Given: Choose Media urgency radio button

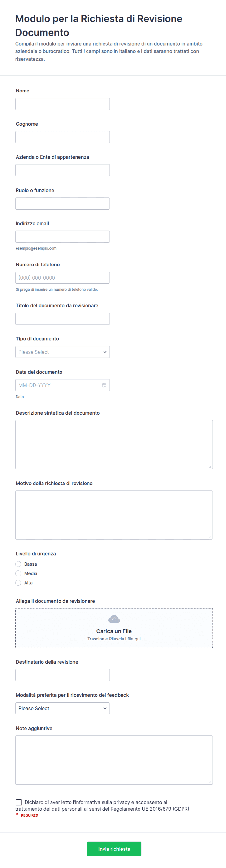Looking at the screenshot, I should [x=18, y=574].
